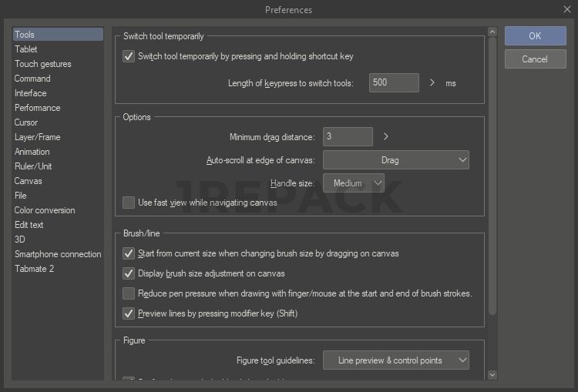
Task: Uncheck Preview lines by pressing modifier key
Action: point(129,313)
